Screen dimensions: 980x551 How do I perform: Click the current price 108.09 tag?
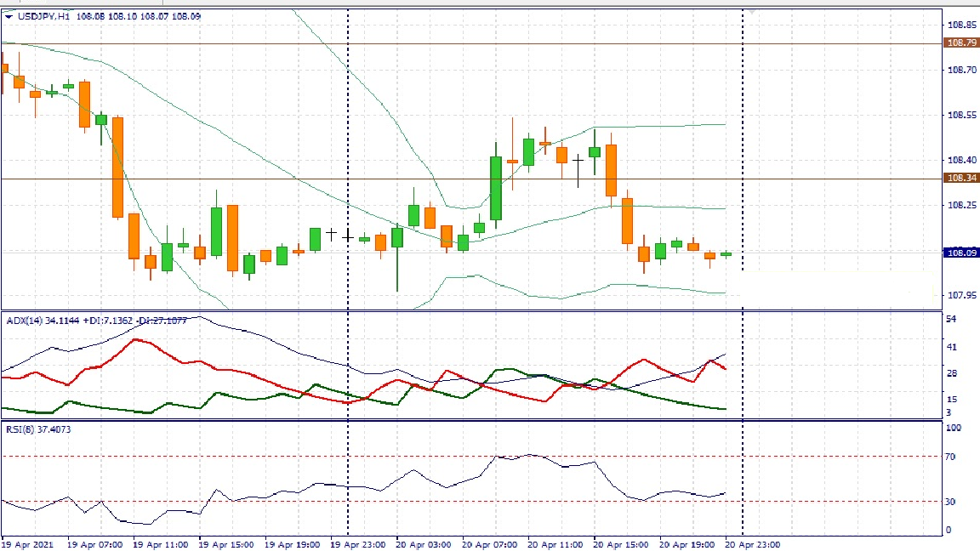coord(961,253)
